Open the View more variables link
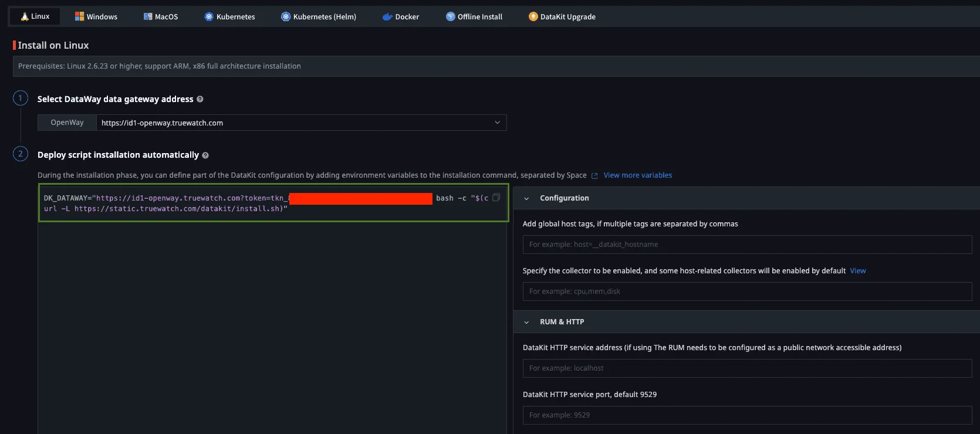Viewport: 980px width, 434px height. [x=638, y=175]
